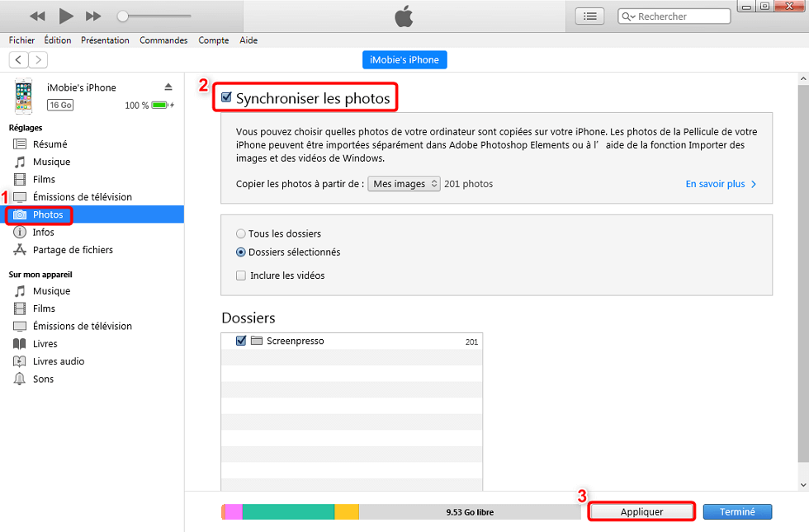Image resolution: width=809 pixels, height=532 pixels.
Task: Go forward with the right arrow button
Action: pos(38,59)
